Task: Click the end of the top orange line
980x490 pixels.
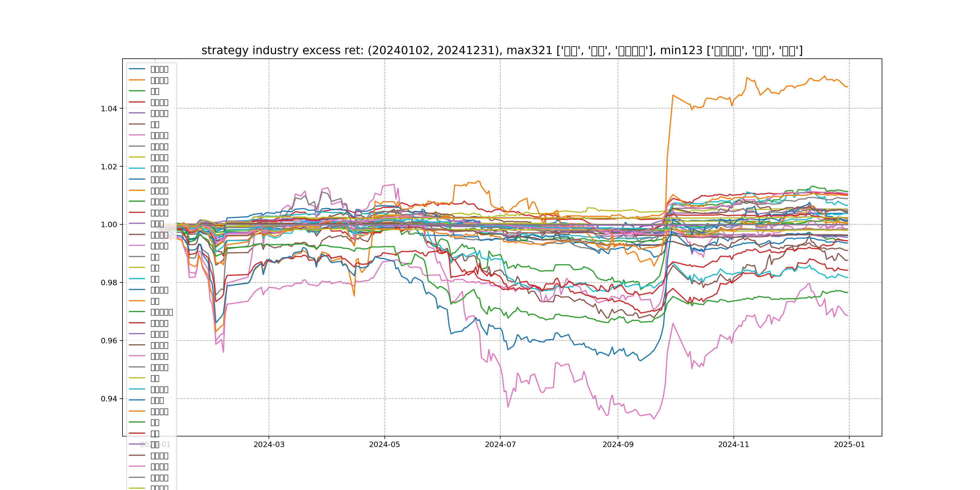Action: [847, 87]
